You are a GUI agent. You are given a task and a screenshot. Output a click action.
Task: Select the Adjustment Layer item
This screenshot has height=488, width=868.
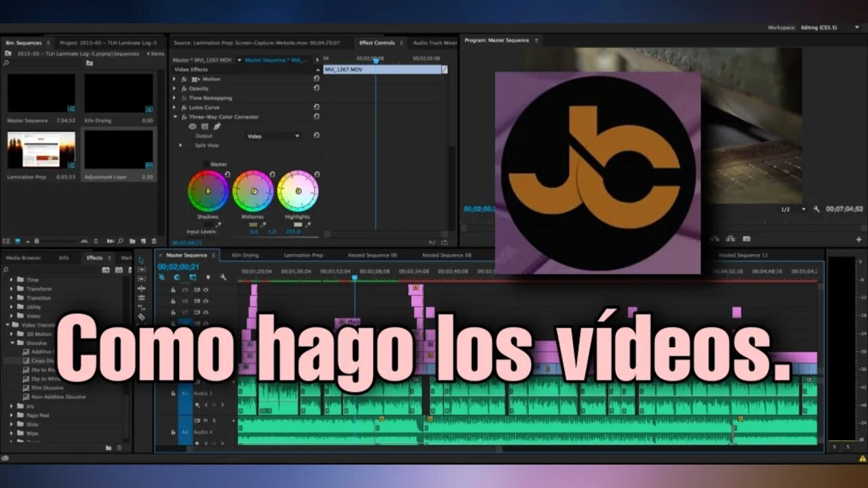point(119,155)
